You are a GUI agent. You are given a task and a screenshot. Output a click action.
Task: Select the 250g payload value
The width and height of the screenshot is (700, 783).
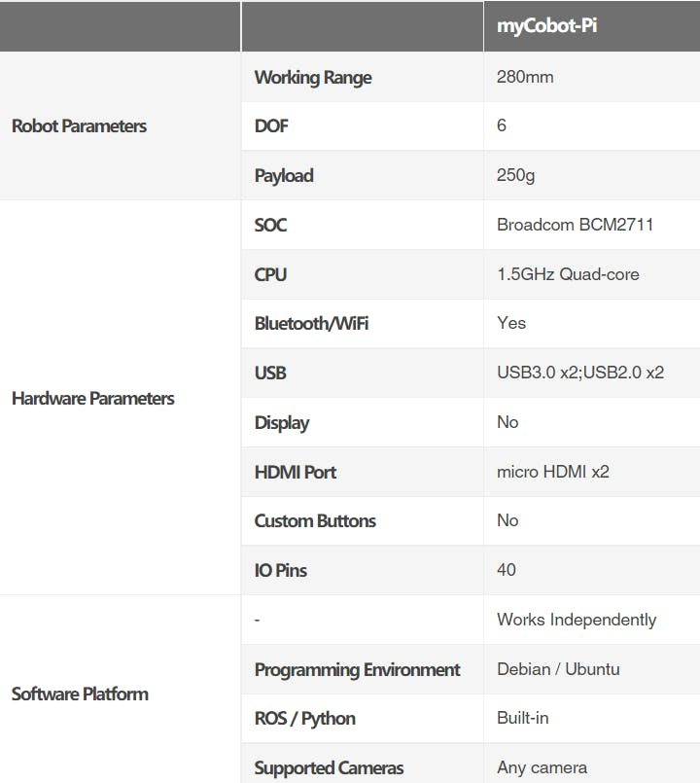[515, 176]
